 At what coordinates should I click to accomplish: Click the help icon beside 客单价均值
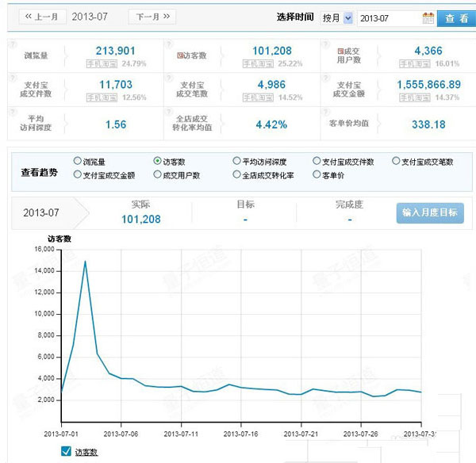coord(325,112)
